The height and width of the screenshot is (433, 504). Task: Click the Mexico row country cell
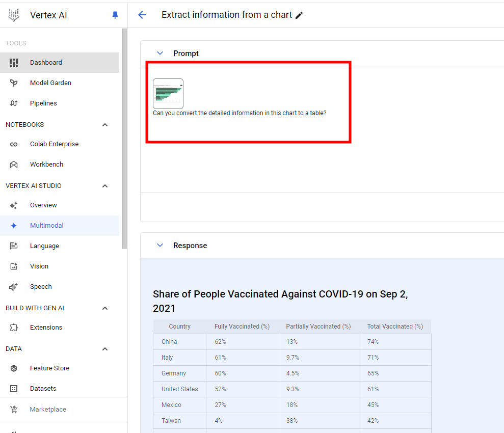(180, 405)
